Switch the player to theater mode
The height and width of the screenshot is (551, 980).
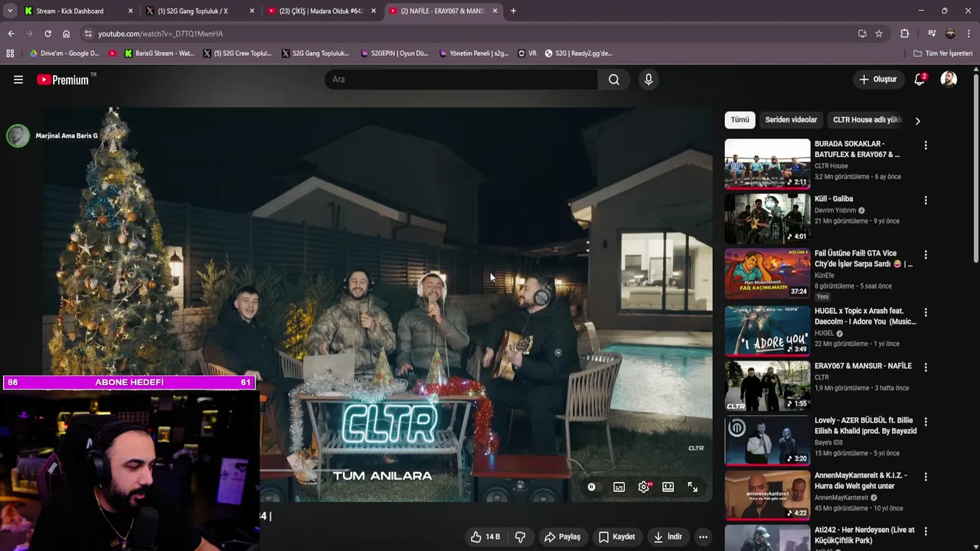click(x=668, y=487)
